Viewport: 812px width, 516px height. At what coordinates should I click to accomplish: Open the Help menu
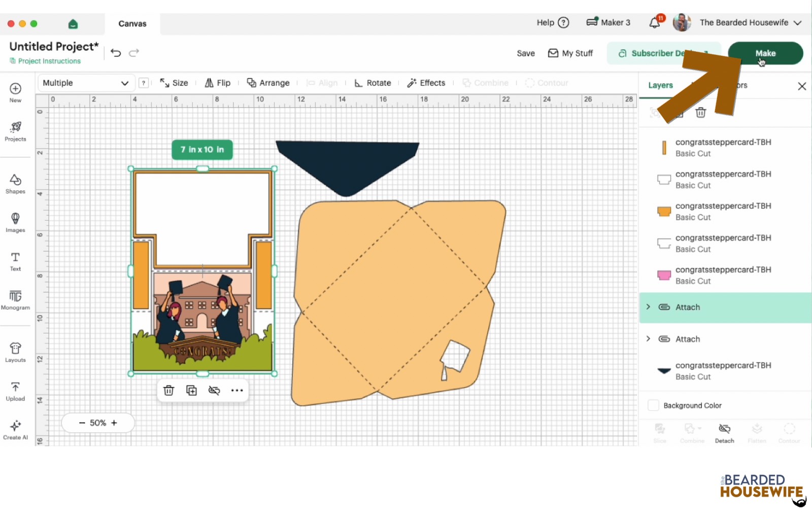point(553,22)
